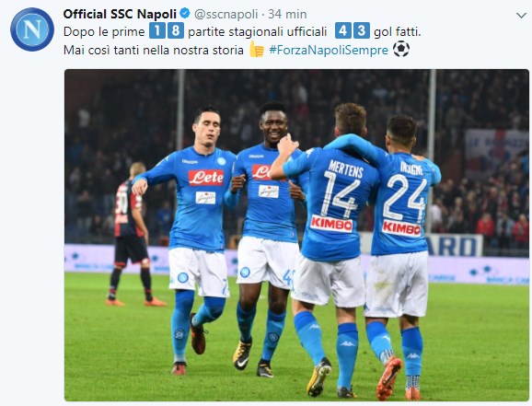
Task: Open the tweet options chevron menu
Action: point(521,16)
